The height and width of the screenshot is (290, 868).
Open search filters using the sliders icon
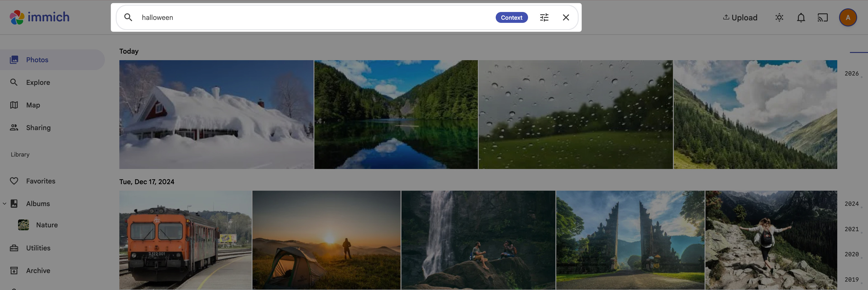coord(544,17)
